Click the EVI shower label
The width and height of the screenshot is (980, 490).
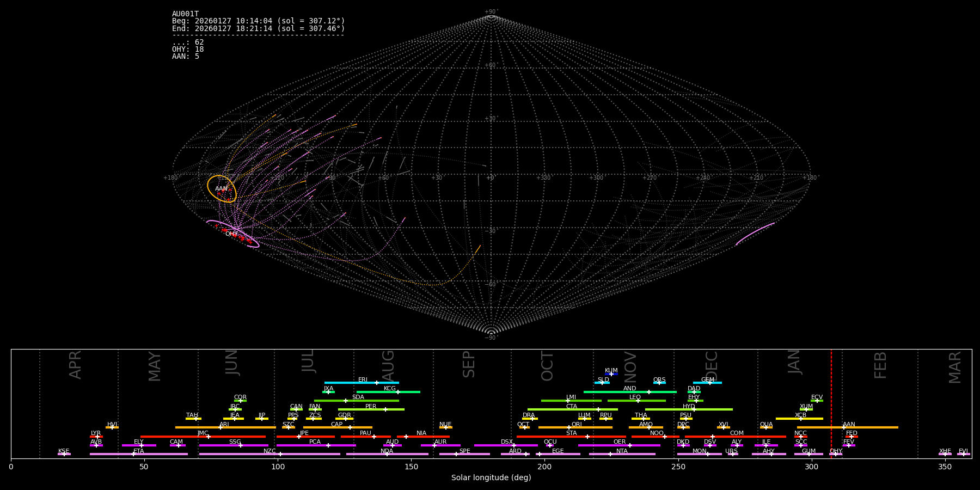[x=963, y=451]
